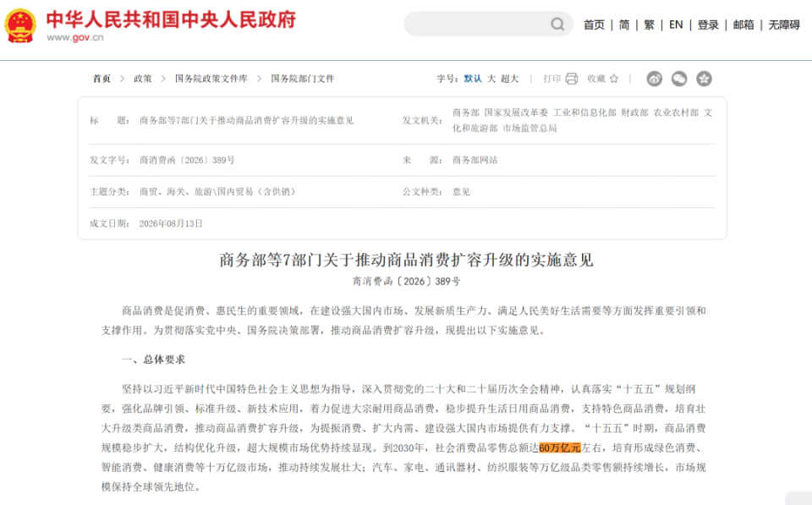The height and width of the screenshot is (505, 812).
Task: Click the 收藏 text button
Action: pyautogui.click(x=596, y=79)
